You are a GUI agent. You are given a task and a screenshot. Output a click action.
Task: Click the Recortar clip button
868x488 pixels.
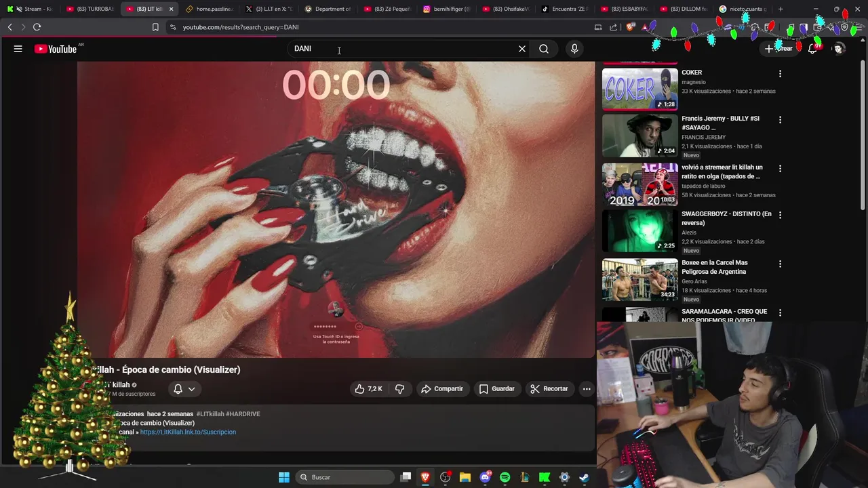(549, 389)
